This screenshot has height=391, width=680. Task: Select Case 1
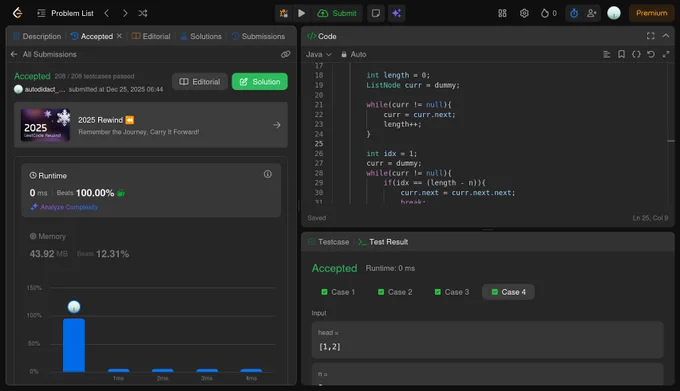(338, 292)
